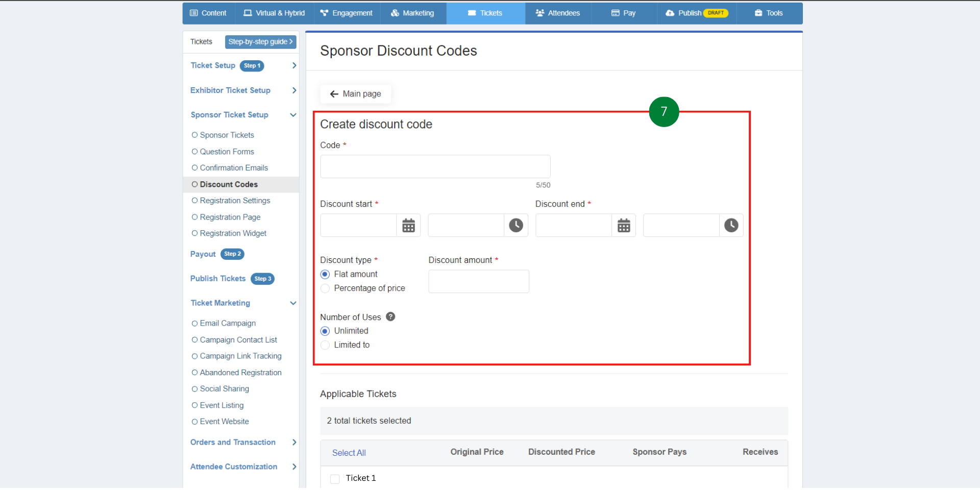980x490 pixels.
Task: Click the Discount end date field
Action: 574,225
